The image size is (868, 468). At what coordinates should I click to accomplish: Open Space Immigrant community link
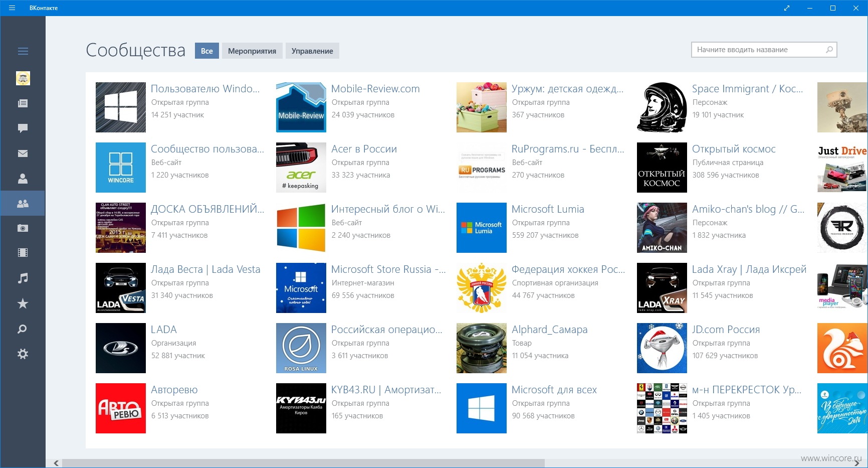coord(747,89)
